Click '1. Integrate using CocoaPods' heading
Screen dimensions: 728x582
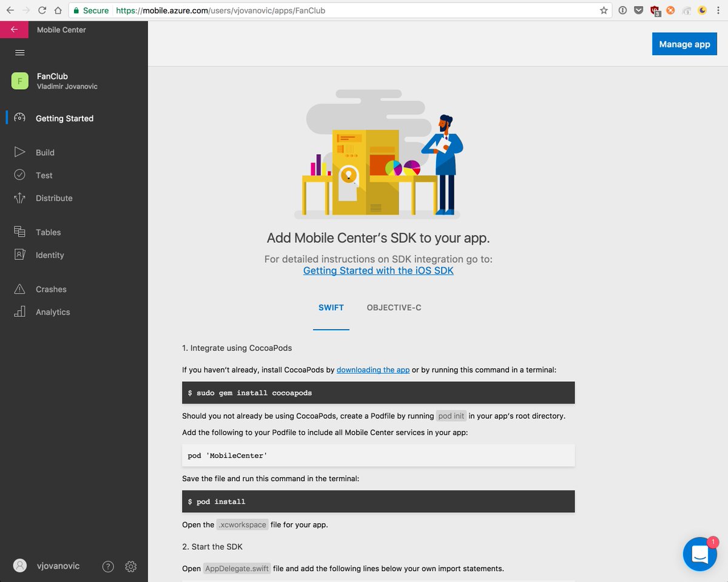point(237,348)
